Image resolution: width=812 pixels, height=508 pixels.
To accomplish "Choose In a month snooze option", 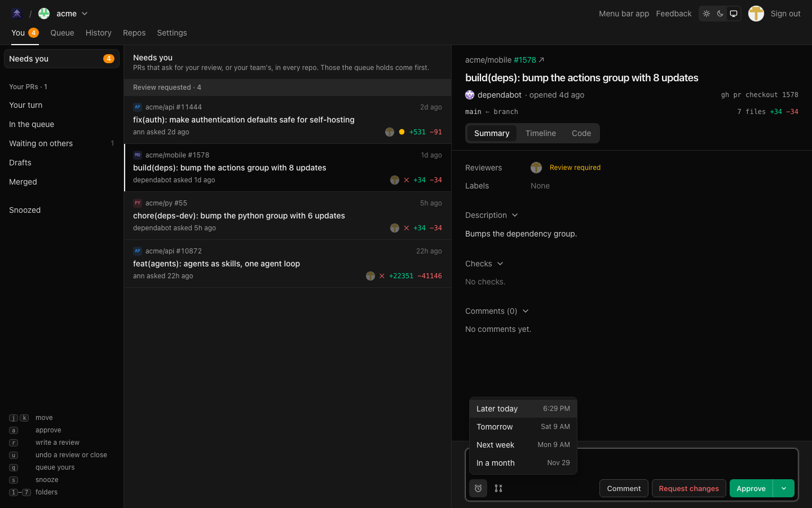I will [x=523, y=463].
